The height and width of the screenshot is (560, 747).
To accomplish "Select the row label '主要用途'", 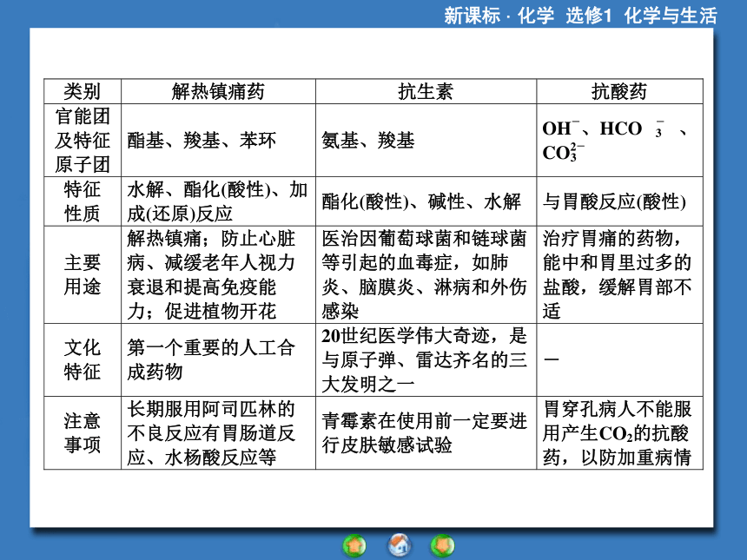I will (83, 274).
